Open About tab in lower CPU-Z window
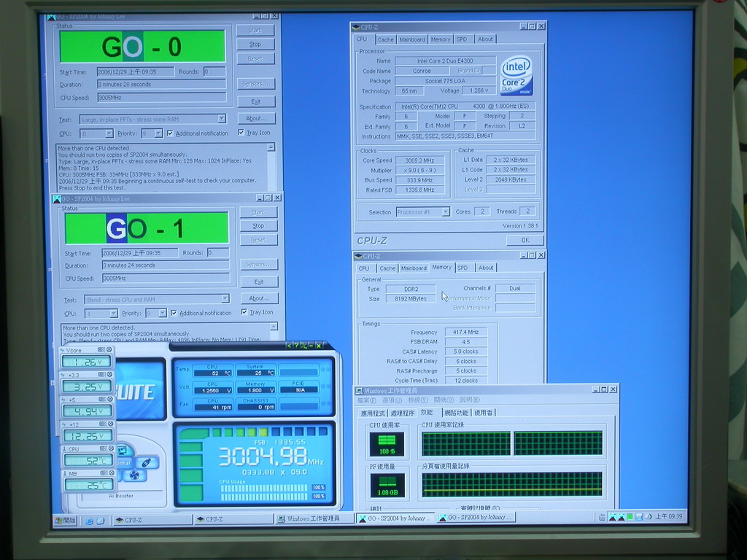This screenshot has height=560, width=747. point(486,268)
